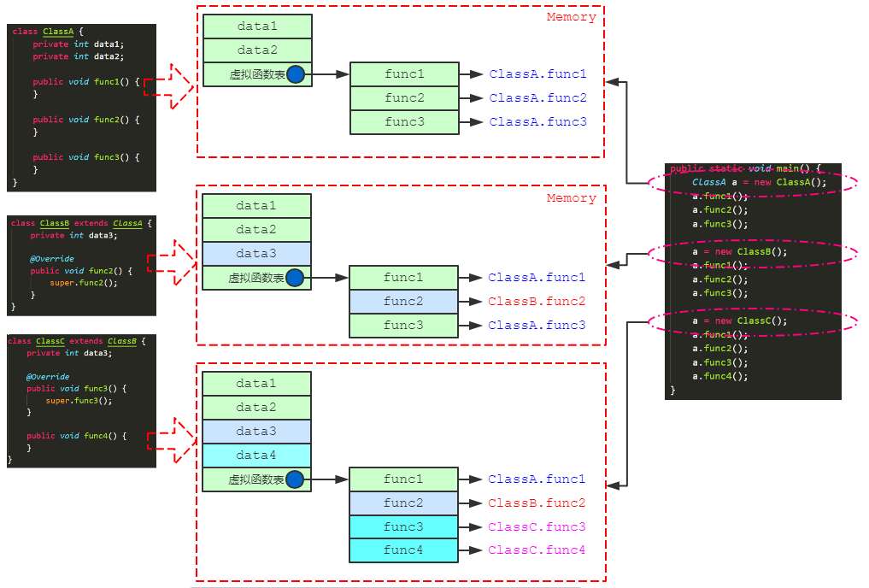Viewport: 869px width, 588px height.
Task: Click the circled 'new ClassA()' code line
Action: 760,182
